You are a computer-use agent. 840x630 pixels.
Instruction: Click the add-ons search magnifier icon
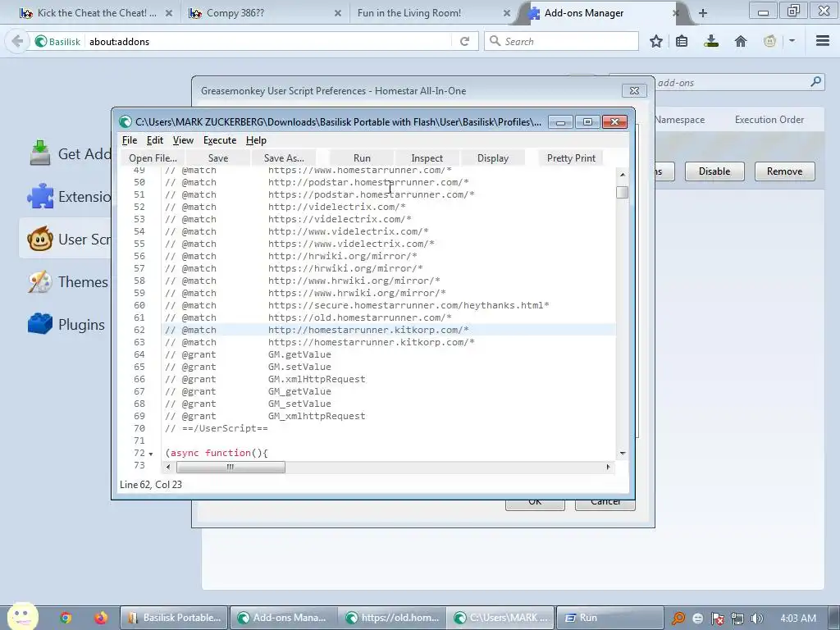815,82
